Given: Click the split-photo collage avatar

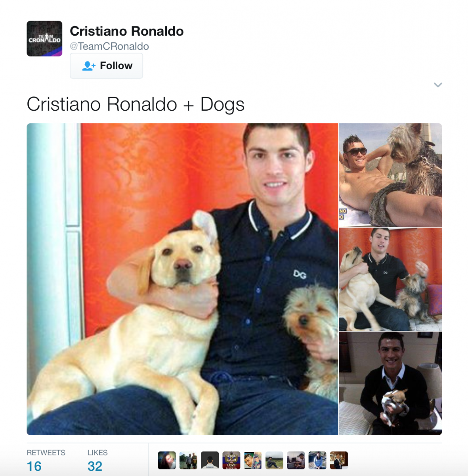Looking at the screenshot, I should coord(253,461).
